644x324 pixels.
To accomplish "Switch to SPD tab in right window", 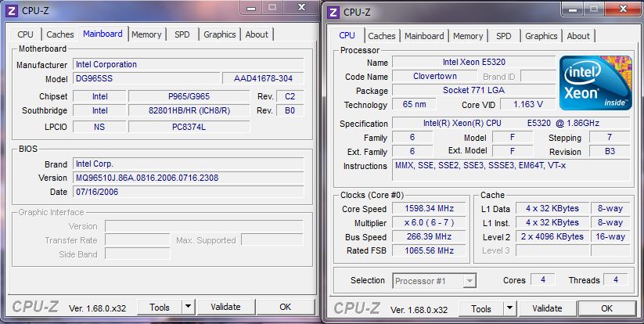I will pos(503,36).
